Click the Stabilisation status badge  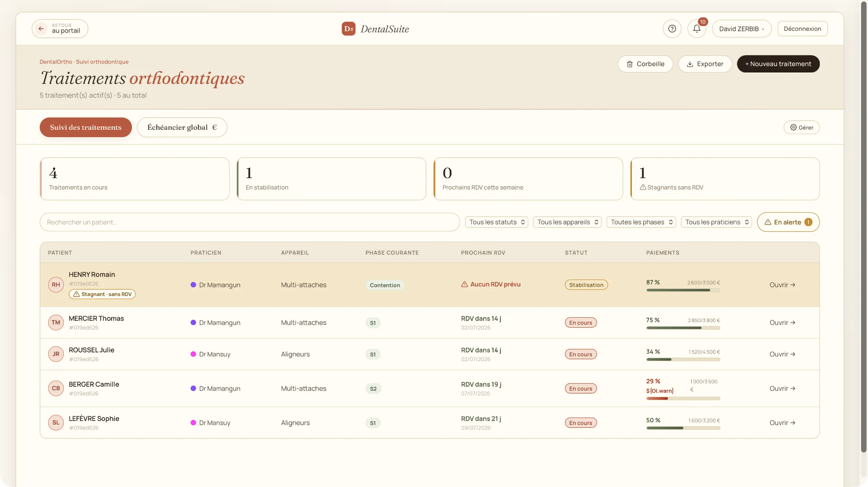click(586, 285)
